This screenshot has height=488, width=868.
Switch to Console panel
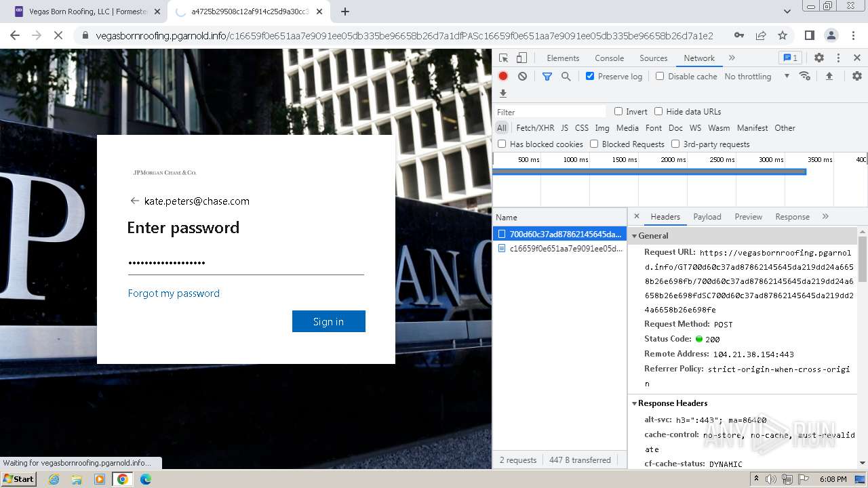point(609,58)
